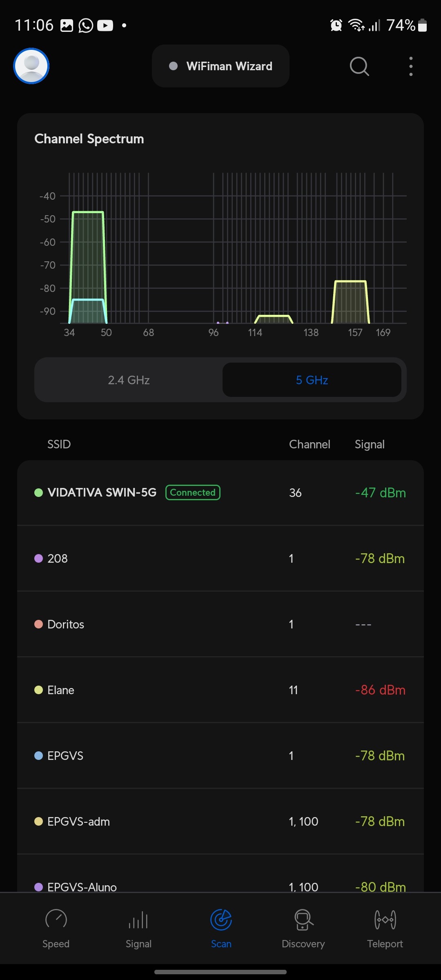Tap the search magnifier icon

click(x=359, y=66)
